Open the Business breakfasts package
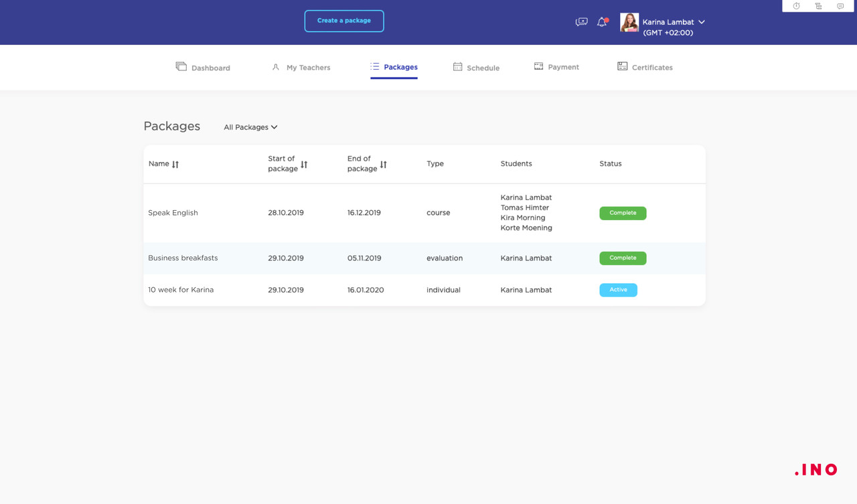Viewport: 857px width, 504px height. (183, 258)
